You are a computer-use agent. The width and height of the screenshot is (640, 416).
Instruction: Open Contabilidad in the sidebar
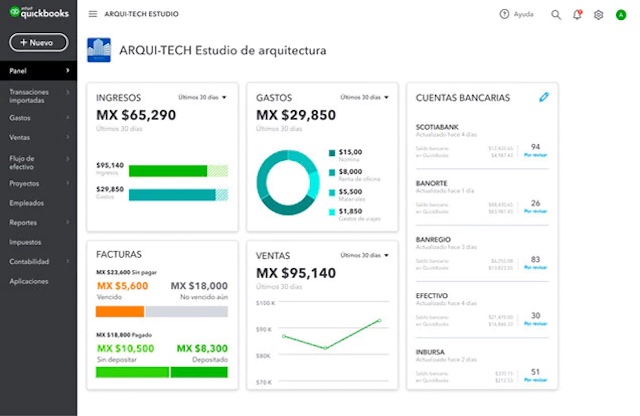(29, 261)
